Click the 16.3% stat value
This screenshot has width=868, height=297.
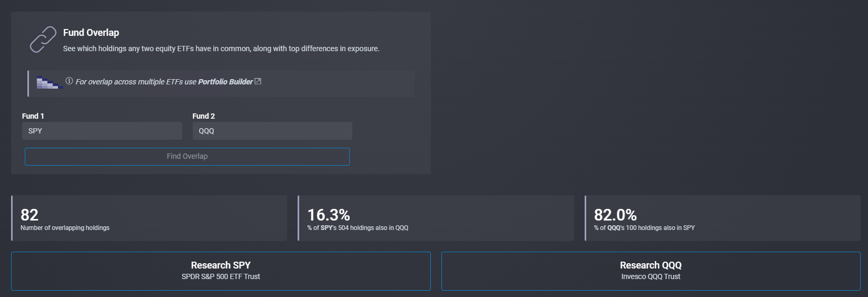coord(329,215)
